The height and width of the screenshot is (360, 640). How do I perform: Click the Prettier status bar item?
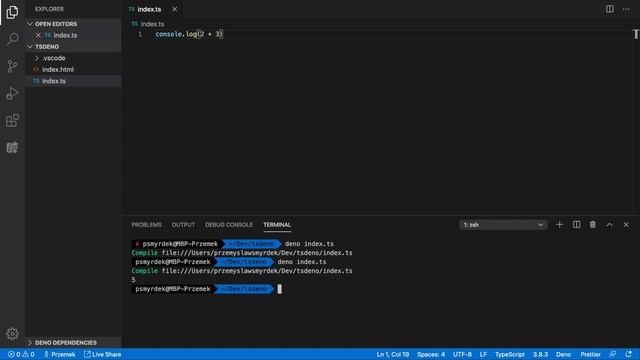coord(591,354)
